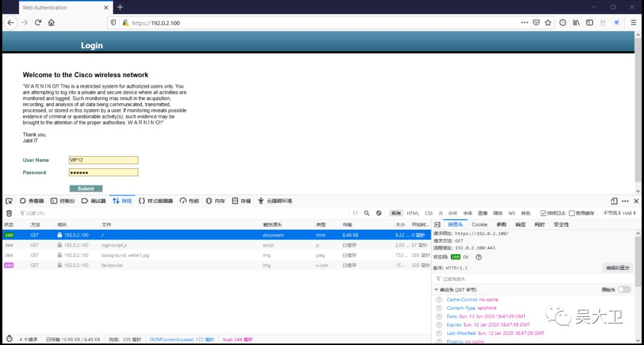The height and width of the screenshot is (345, 644).
Task: Save page to Pocket
Action: coord(536,23)
